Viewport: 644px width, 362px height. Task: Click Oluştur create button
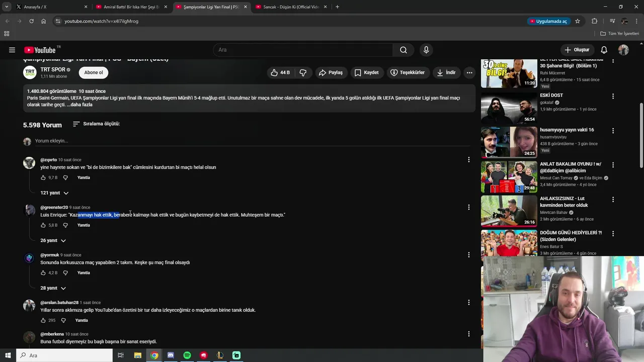coord(577,50)
